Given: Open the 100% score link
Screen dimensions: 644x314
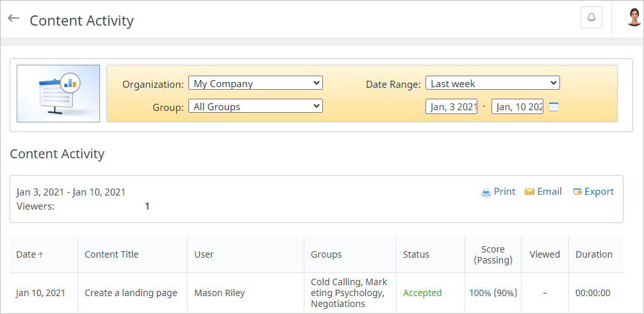Looking at the screenshot, I should click(480, 293).
